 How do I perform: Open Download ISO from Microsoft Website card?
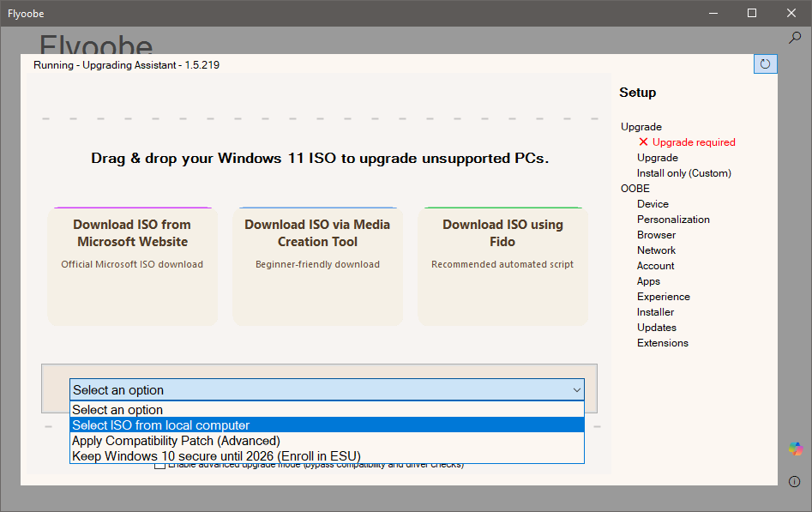[x=133, y=267]
